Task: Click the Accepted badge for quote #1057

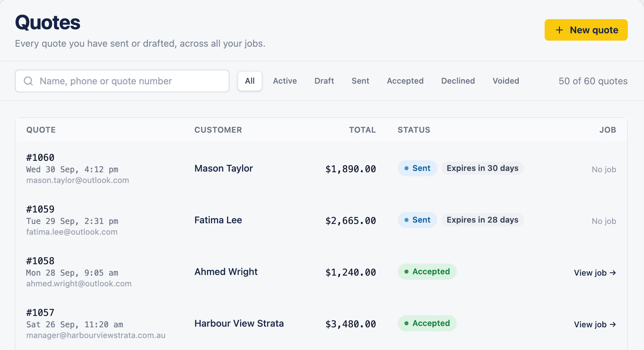Action: click(427, 323)
